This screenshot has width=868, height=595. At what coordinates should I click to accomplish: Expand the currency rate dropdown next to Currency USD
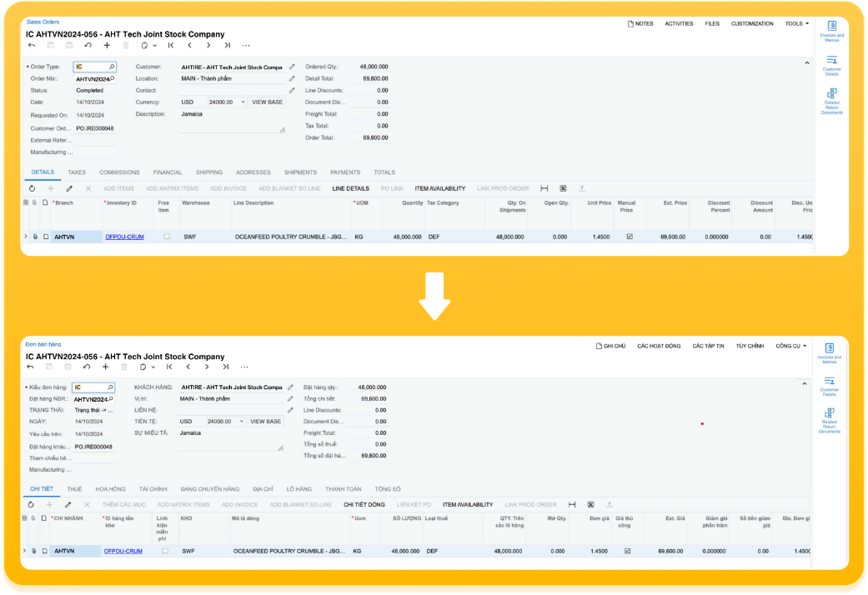[x=243, y=102]
